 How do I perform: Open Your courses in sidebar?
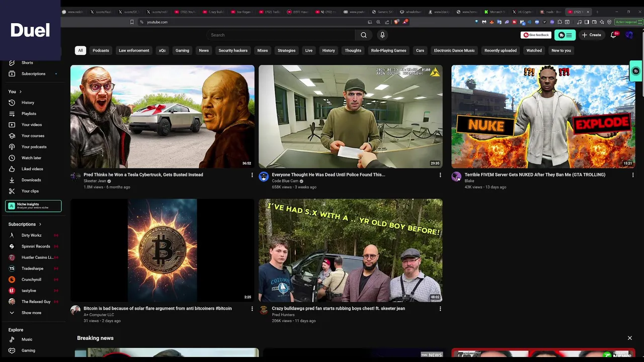pyautogui.click(x=33, y=136)
